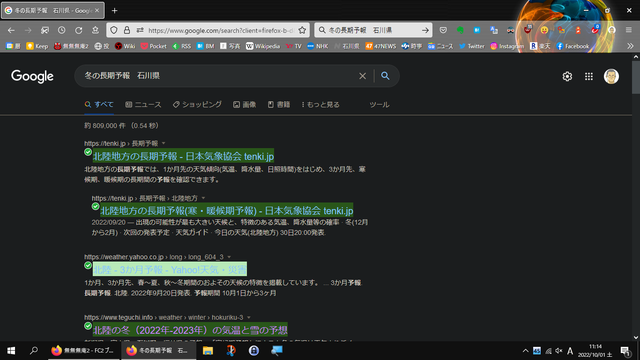Click the search bar go arrow
The height and width of the screenshot is (360, 640).
click(425, 30)
